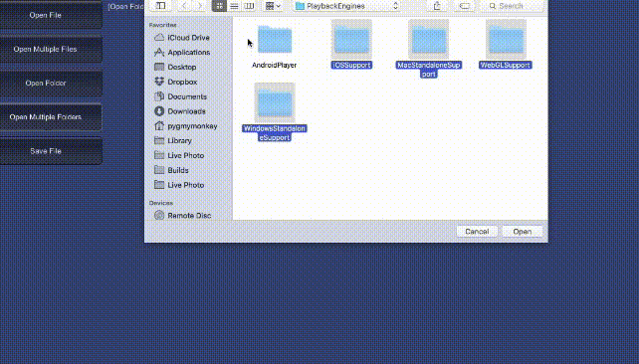The image size is (639, 364).
Task: Select the WebGLSupport folder icon
Action: click(x=506, y=40)
